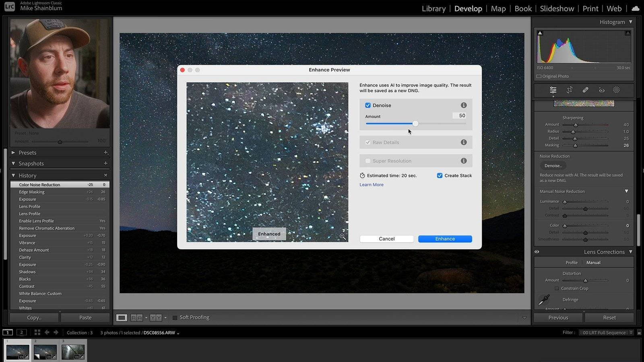This screenshot has width=644, height=362.
Task: Uncheck the Denoise checkbox
Action: (x=368, y=105)
